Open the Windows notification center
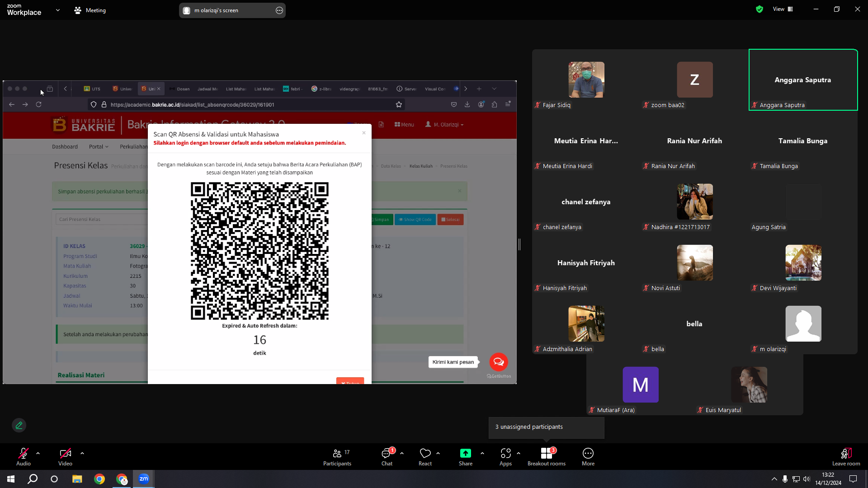 click(853, 479)
